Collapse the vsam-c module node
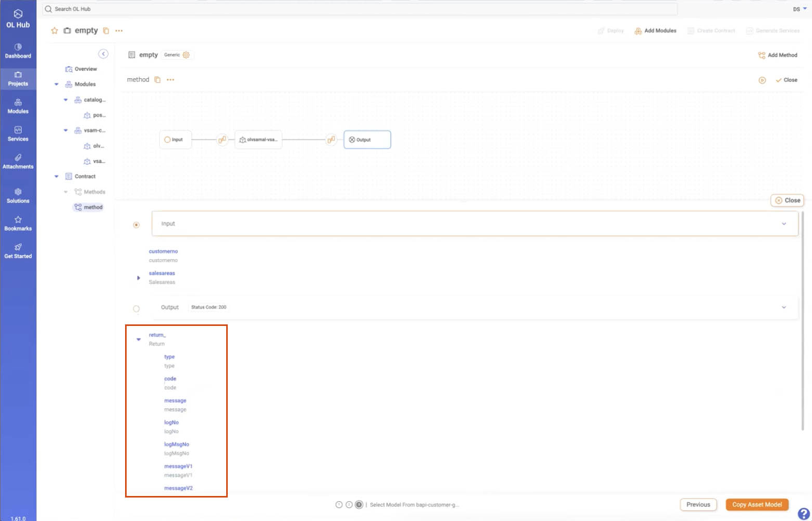The height and width of the screenshot is (521, 812). 66,130
